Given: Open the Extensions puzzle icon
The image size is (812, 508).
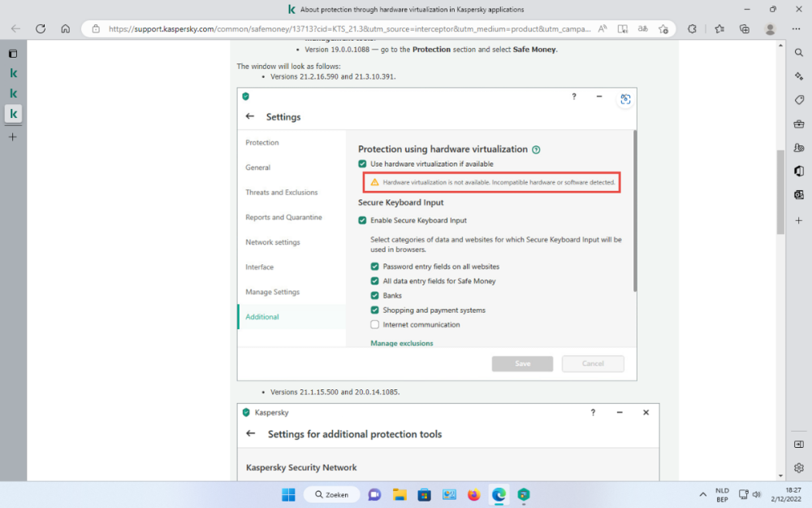Looking at the screenshot, I should (x=693, y=29).
